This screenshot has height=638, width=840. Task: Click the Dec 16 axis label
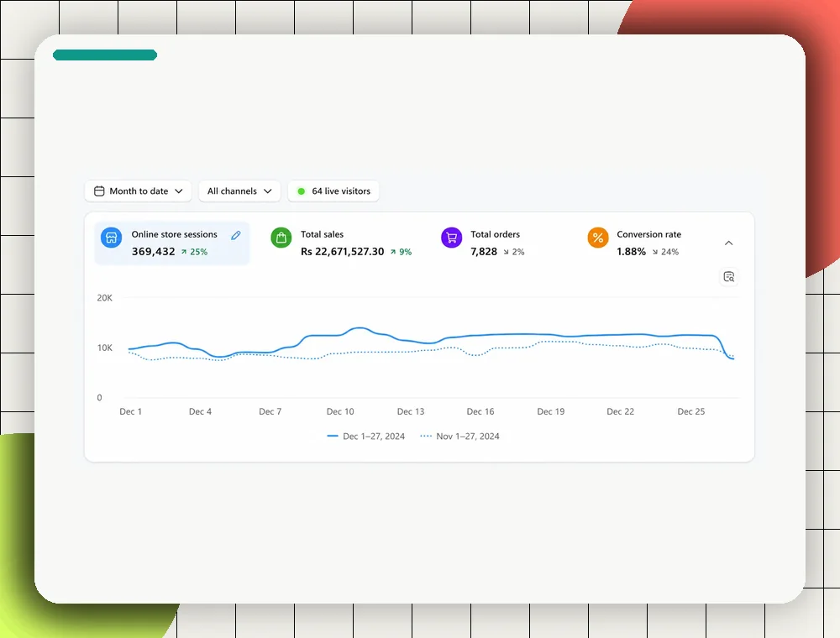[x=480, y=411]
